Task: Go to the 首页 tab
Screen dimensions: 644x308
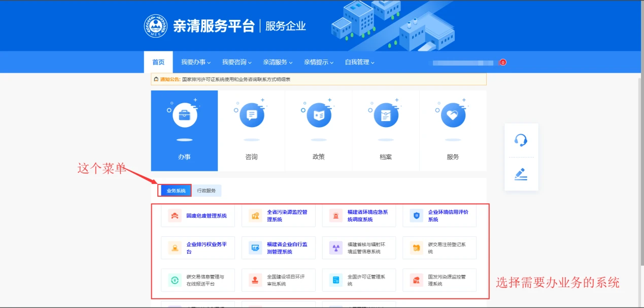Action: (x=158, y=63)
